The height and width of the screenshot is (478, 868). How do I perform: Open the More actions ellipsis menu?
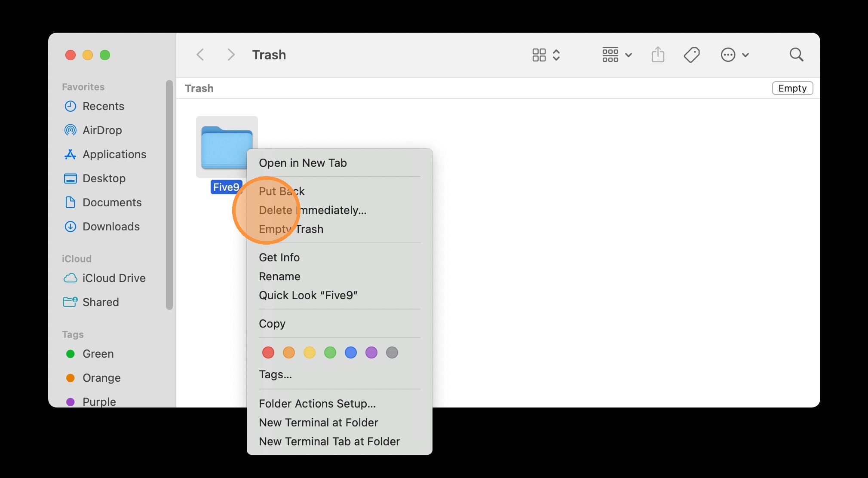[735, 55]
